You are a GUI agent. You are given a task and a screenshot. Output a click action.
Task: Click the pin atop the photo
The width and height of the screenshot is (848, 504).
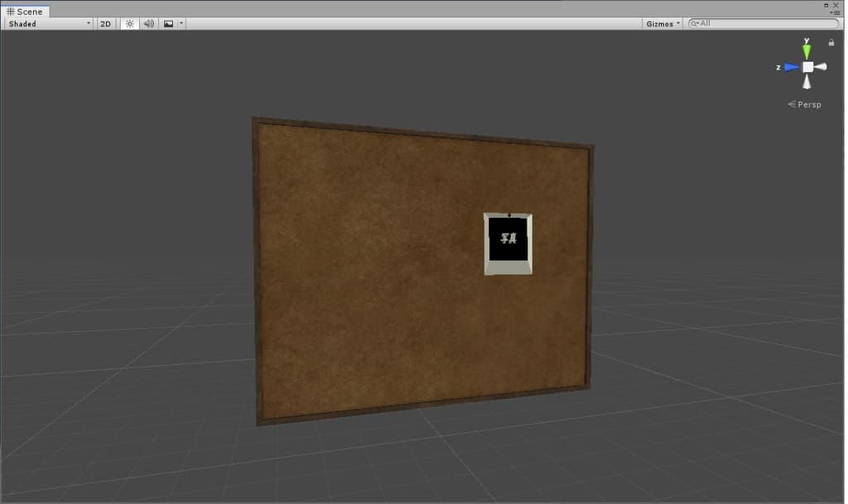509,215
